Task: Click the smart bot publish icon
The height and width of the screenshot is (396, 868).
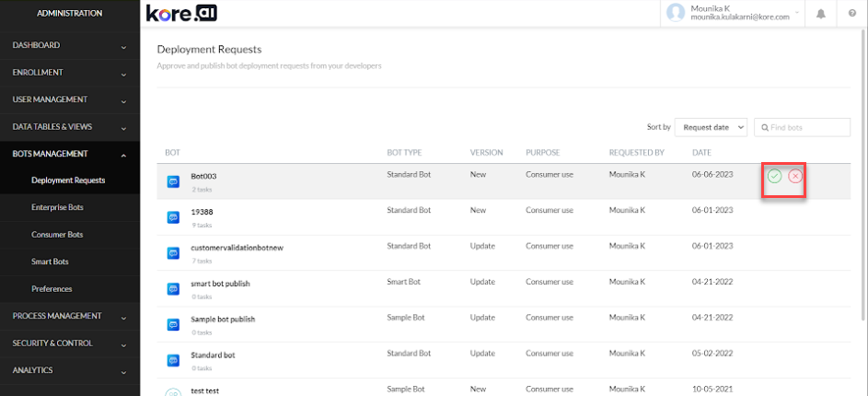Action: click(x=173, y=289)
